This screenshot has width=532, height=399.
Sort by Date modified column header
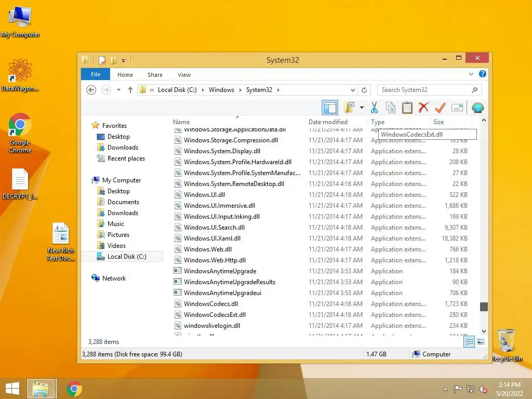[328, 122]
